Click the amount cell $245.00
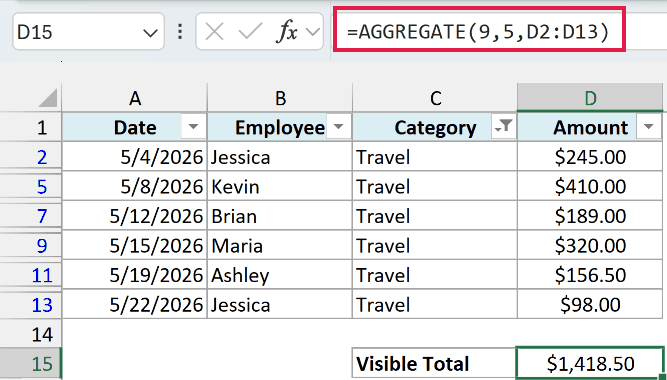Viewport: 667px width, 380px height. tap(590, 157)
